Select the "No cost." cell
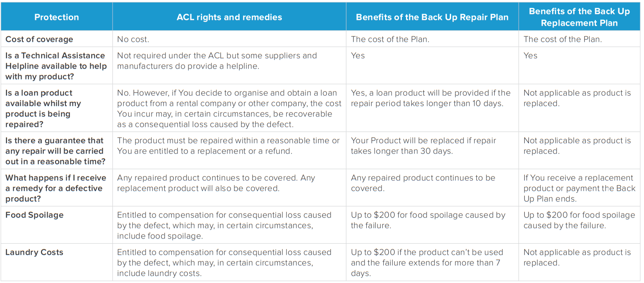Screen dimensions: 644x283 [133, 39]
